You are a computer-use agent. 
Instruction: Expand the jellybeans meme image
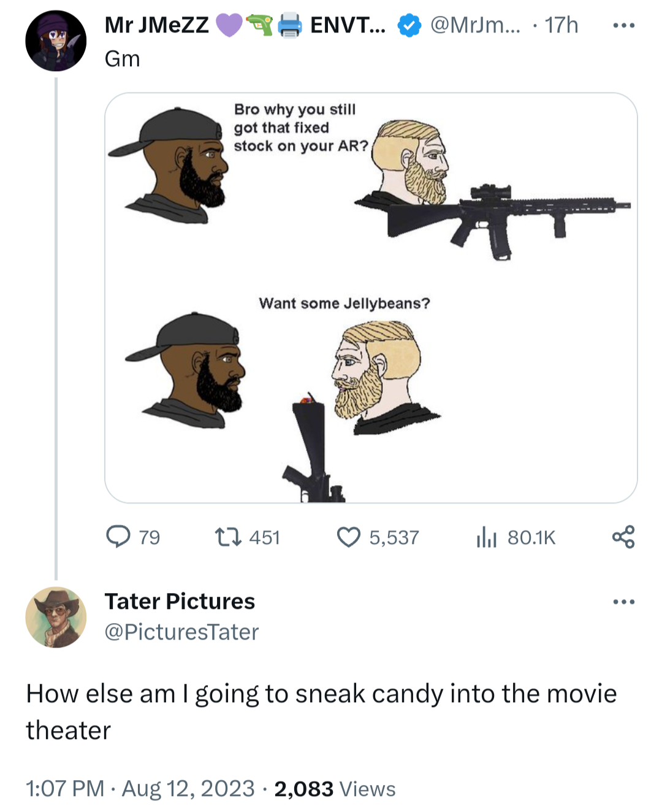tap(371, 298)
